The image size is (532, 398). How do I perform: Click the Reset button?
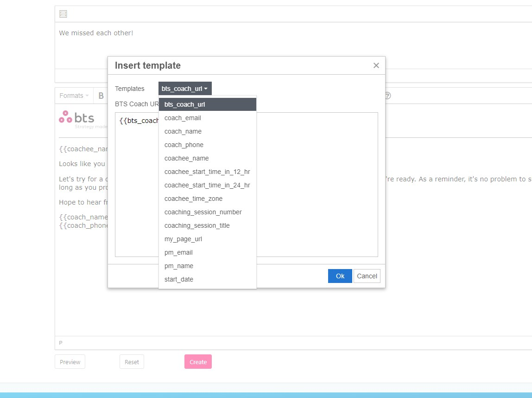132,362
